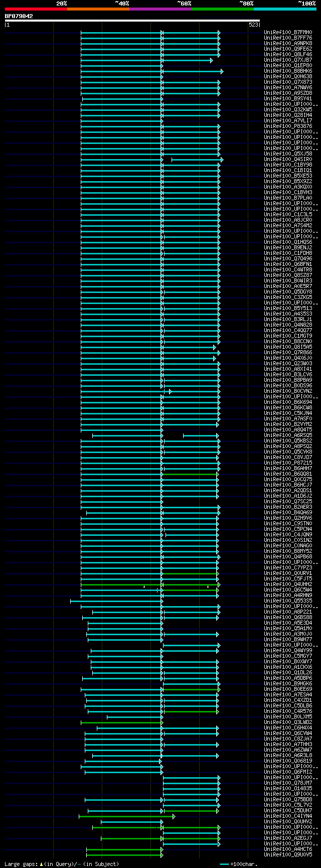This screenshot has width=321, height=868.
Task: Click the 523 query length label
Action: (253, 25)
